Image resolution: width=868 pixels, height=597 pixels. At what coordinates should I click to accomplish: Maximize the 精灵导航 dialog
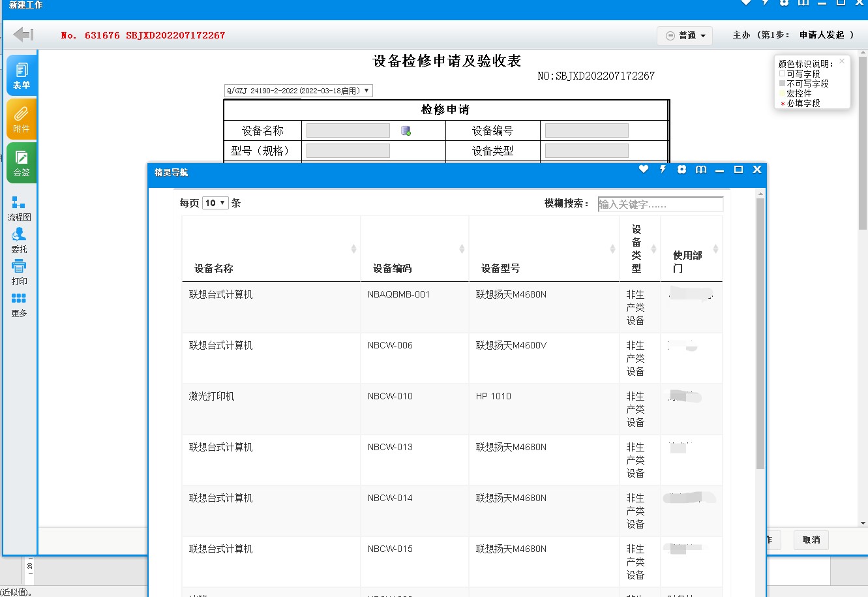pos(738,170)
